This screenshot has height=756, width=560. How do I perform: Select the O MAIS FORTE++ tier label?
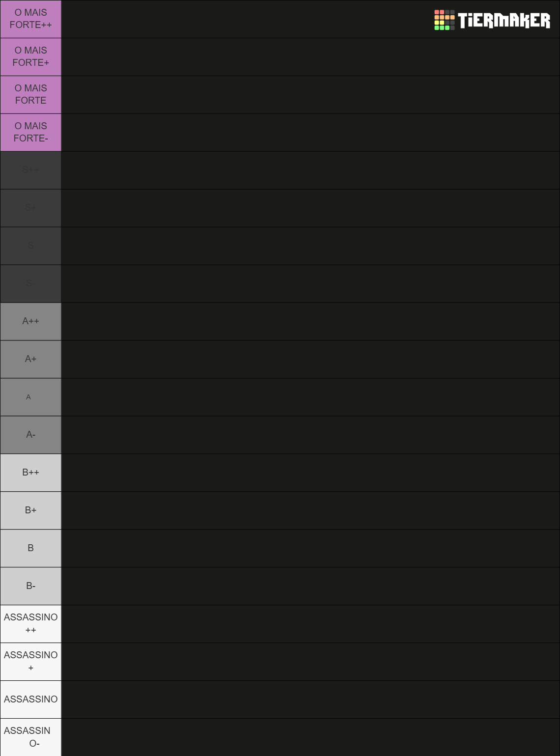(30, 19)
